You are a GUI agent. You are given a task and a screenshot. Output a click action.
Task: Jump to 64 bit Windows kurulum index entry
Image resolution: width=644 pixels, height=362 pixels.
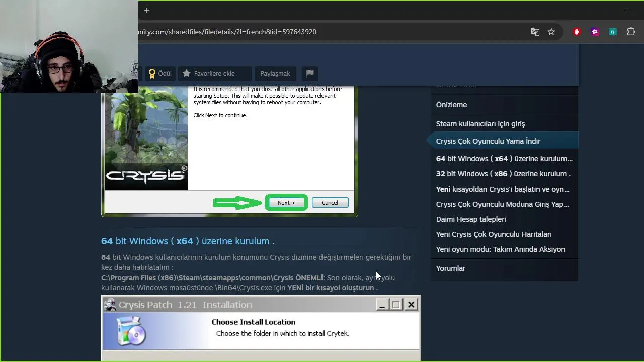[504, 159]
